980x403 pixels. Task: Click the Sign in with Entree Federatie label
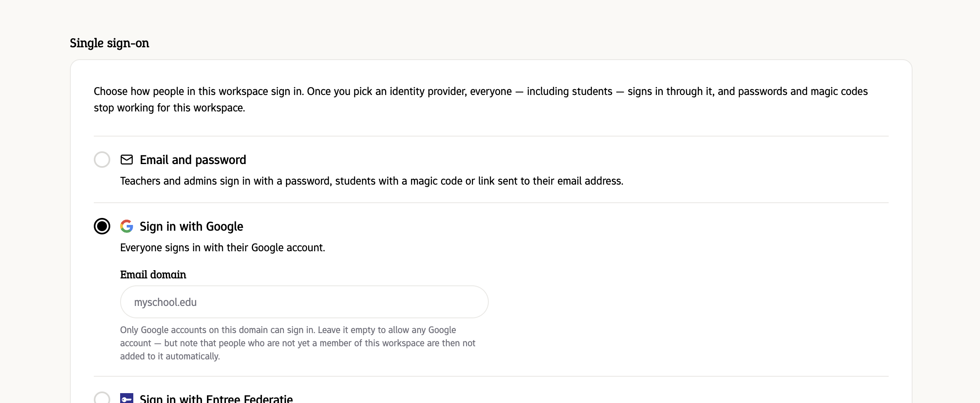point(216,398)
